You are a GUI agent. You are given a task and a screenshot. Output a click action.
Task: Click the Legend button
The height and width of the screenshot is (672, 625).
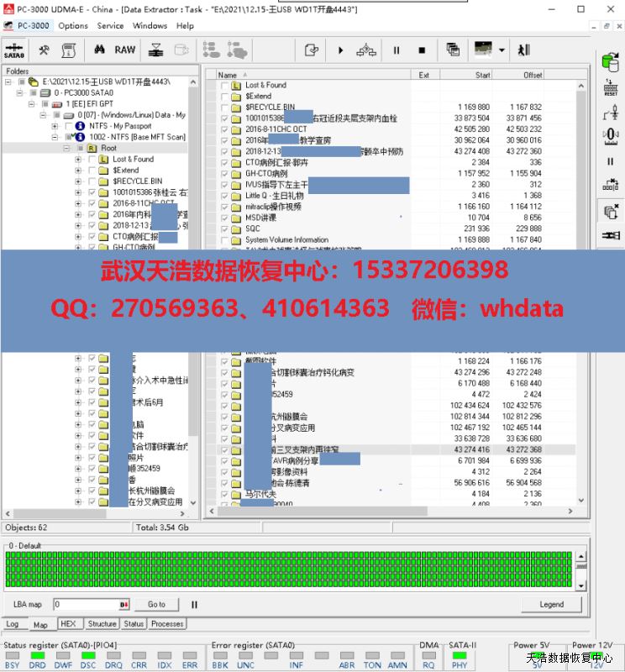(551, 604)
